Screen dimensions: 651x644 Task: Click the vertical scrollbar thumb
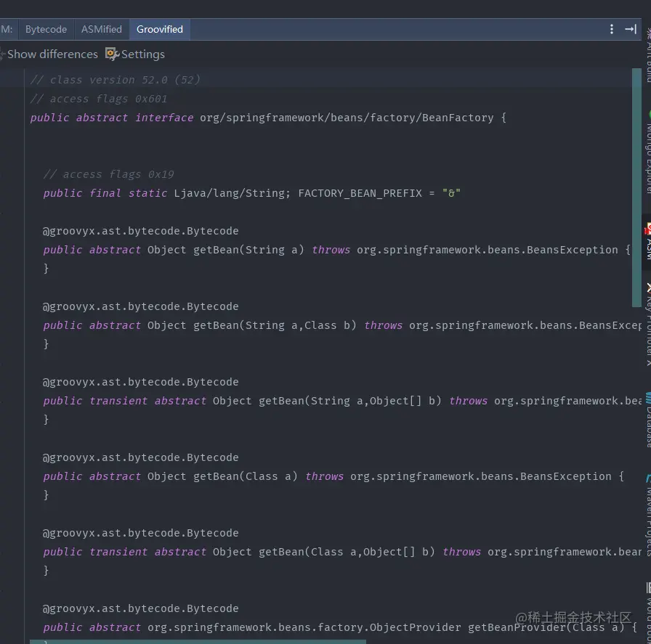coord(636,187)
